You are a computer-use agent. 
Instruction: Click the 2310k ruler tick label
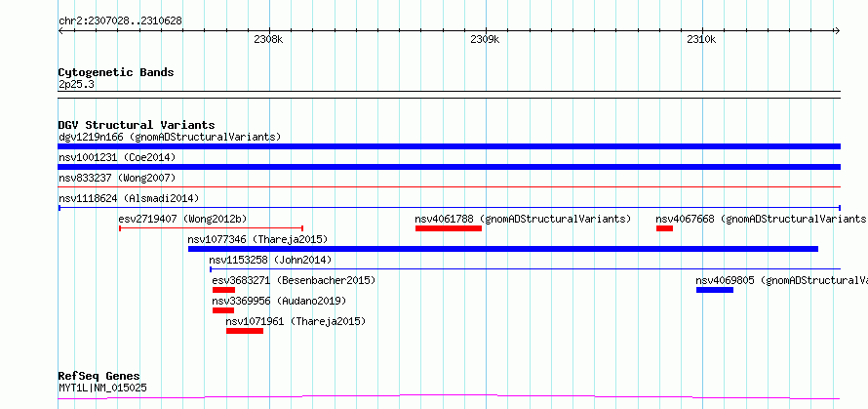(701, 39)
